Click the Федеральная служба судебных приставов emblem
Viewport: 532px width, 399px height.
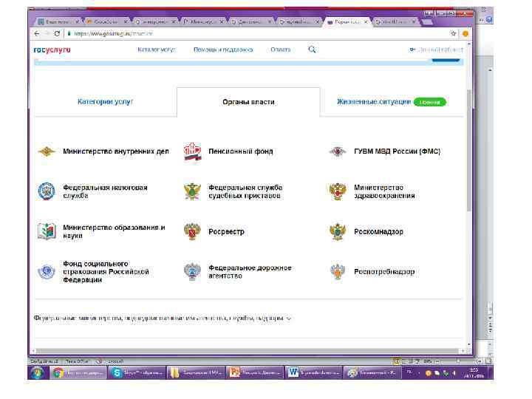[192, 191]
